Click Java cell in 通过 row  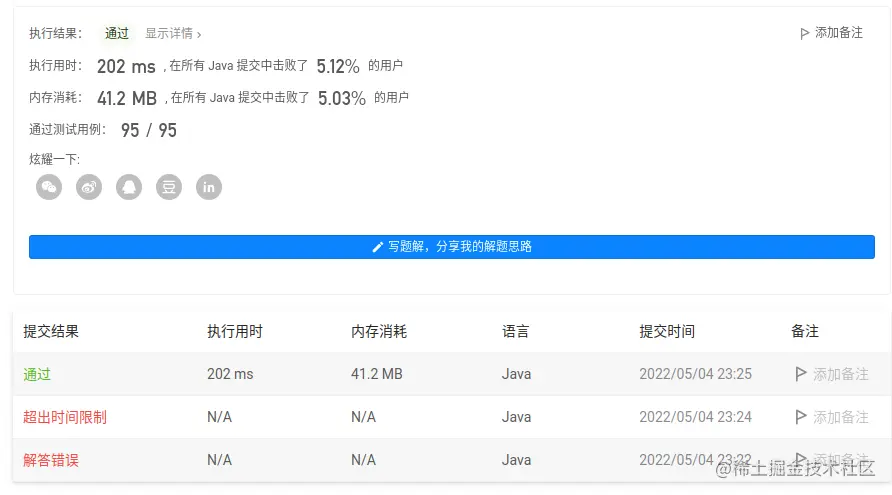(517, 374)
